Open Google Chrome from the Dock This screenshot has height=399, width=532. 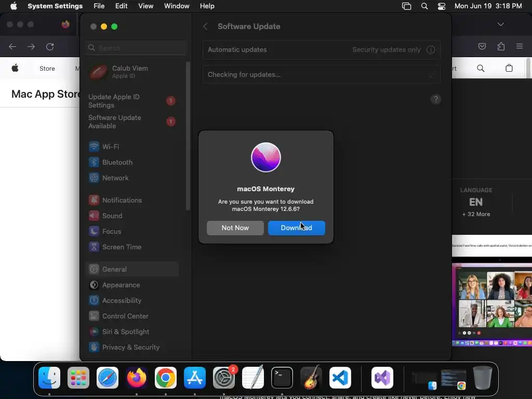tap(166, 378)
